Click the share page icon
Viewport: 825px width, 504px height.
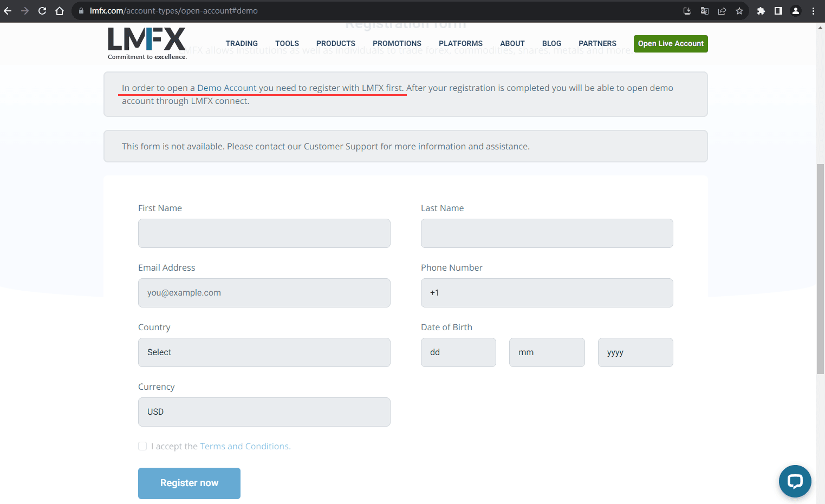(x=722, y=11)
